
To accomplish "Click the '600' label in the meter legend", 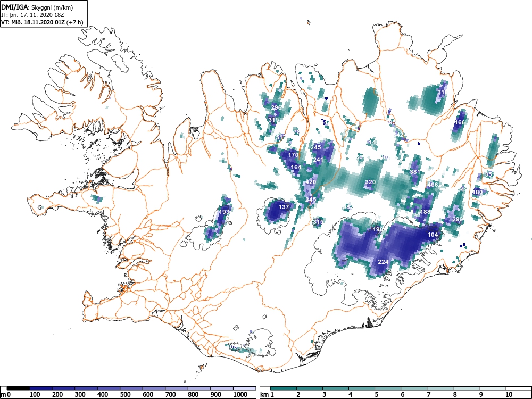I will point(148,394).
